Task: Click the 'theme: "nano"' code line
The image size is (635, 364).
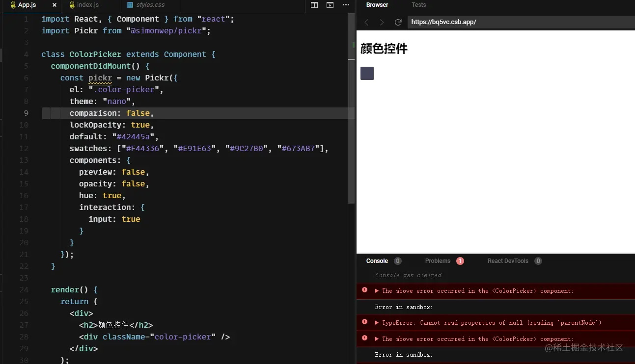Action: pyautogui.click(x=102, y=102)
